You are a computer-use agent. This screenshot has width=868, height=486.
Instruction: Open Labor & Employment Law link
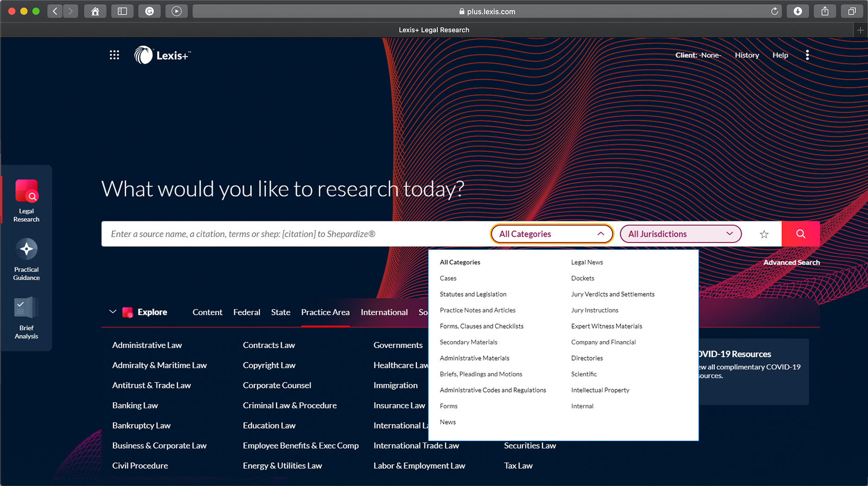[419, 466]
